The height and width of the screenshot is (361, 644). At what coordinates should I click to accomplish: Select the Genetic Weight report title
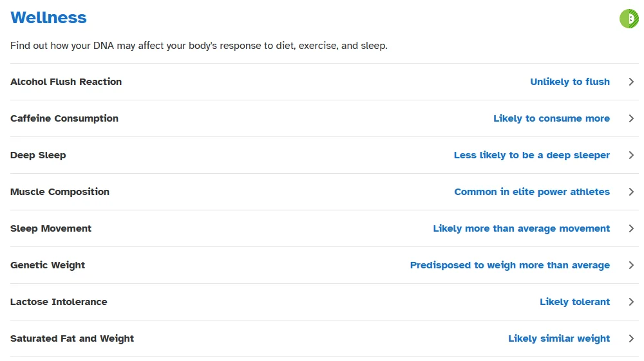tap(48, 265)
